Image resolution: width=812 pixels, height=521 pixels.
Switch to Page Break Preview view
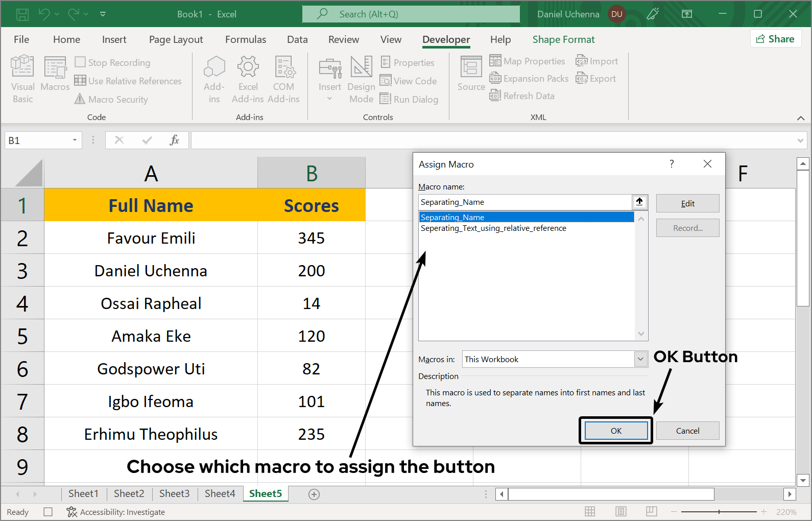pyautogui.click(x=651, y=512)
